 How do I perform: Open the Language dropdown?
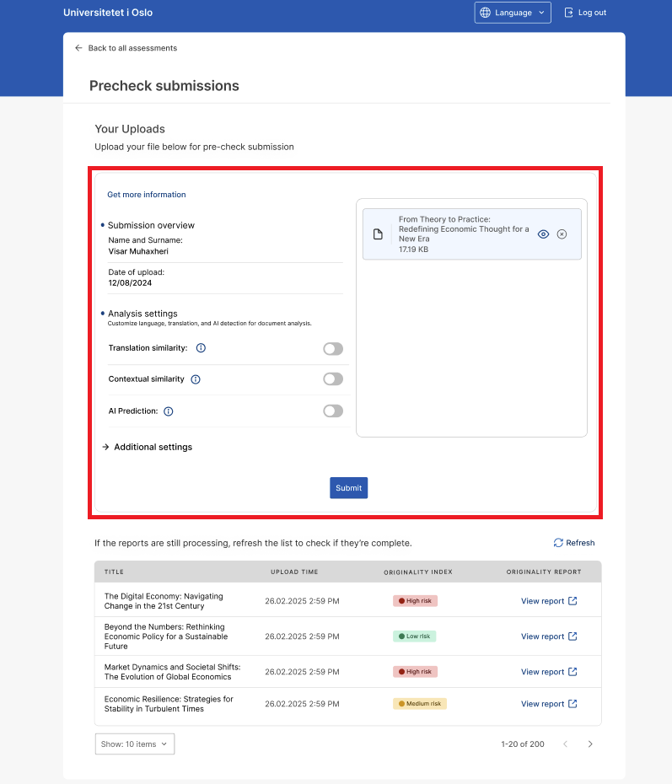(x=513, y=13)
